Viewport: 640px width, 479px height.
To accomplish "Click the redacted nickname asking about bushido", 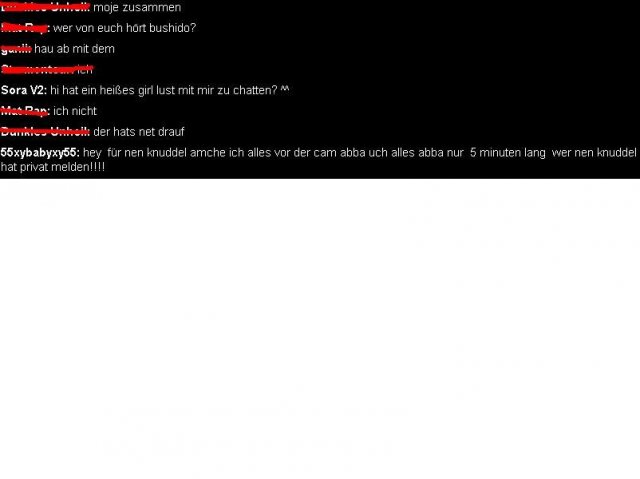I will point(25,28).
